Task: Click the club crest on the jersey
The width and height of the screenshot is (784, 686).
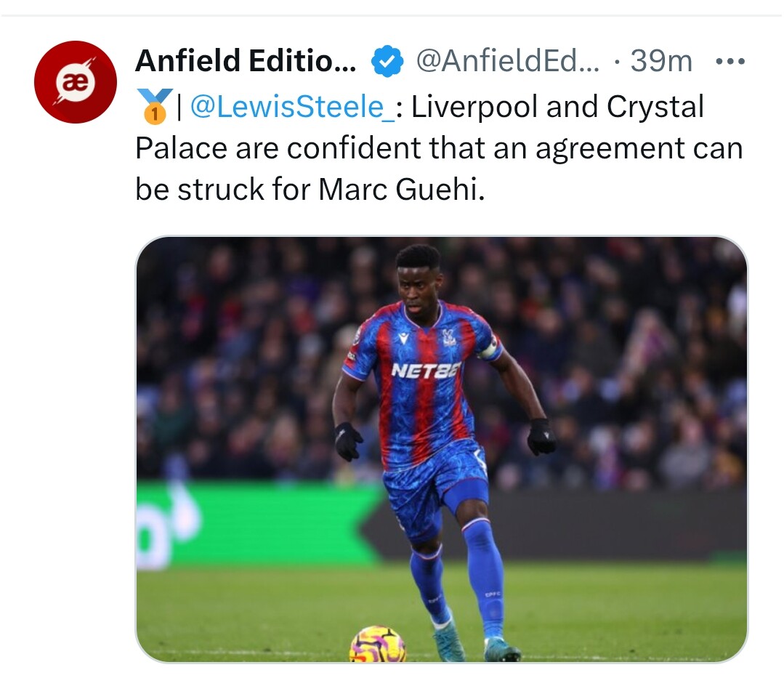Action: 449,336
